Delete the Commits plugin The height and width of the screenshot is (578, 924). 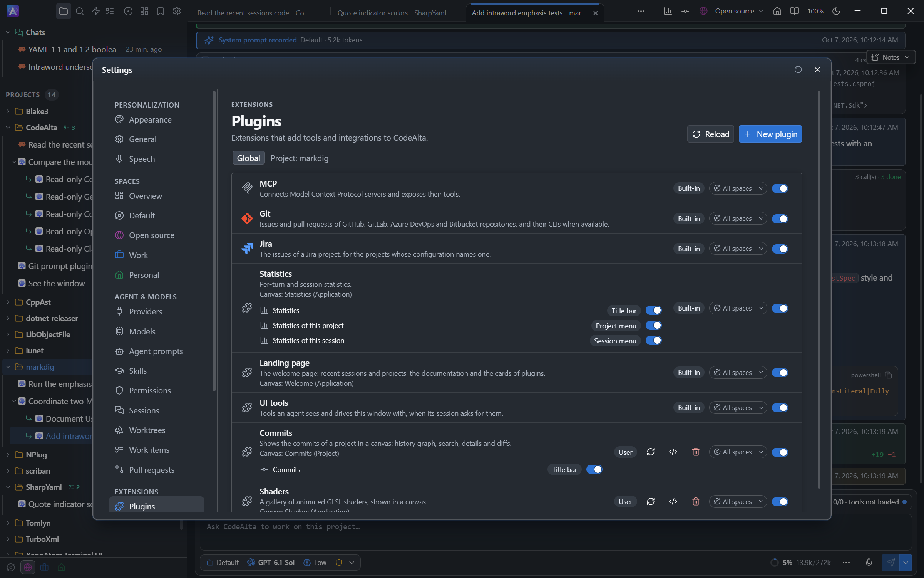coord(696,452)
